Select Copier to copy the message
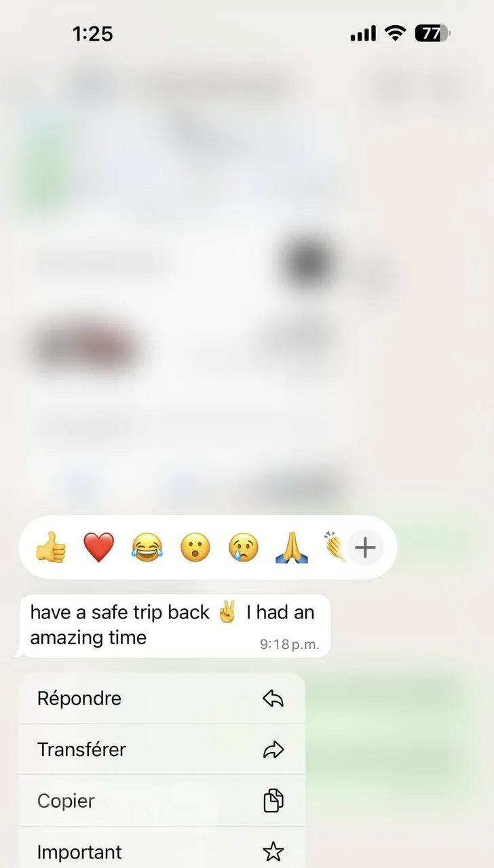 point(161,801)
